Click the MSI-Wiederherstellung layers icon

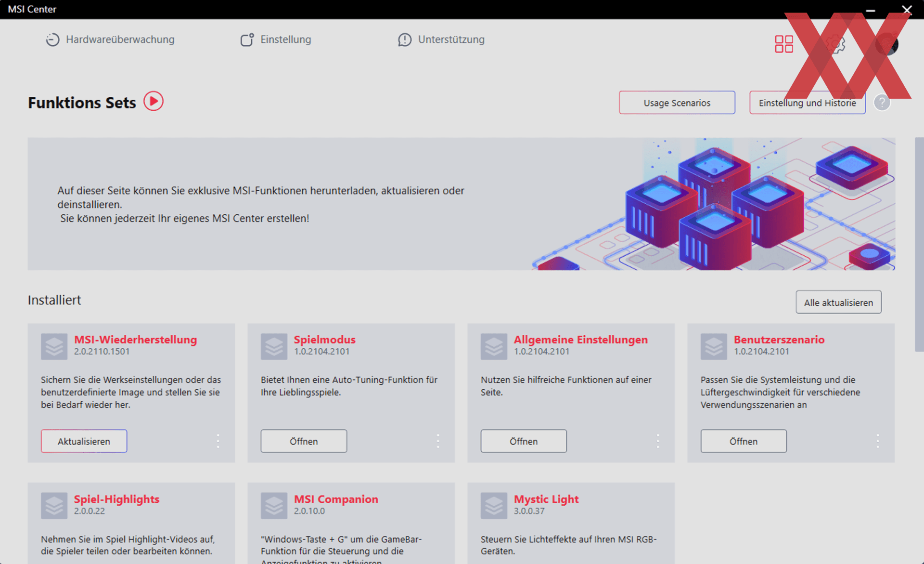[x=54, y=346]
